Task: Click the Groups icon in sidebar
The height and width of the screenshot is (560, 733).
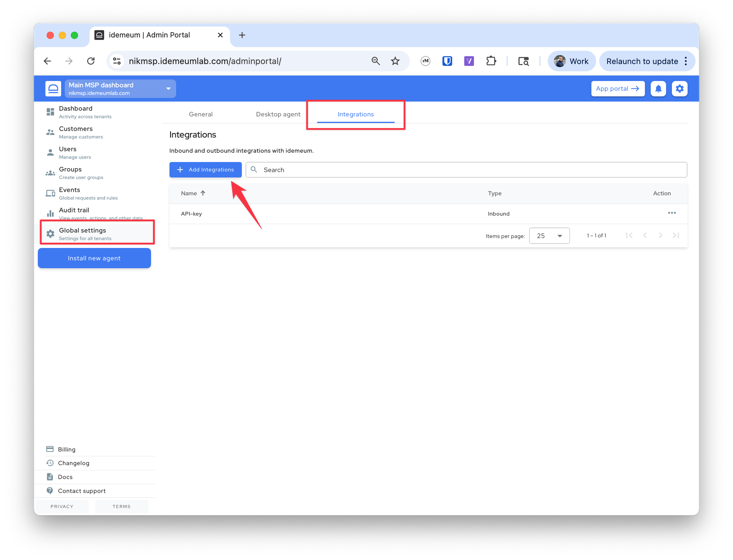Action: pyautogui.click(x=50, y=173)
